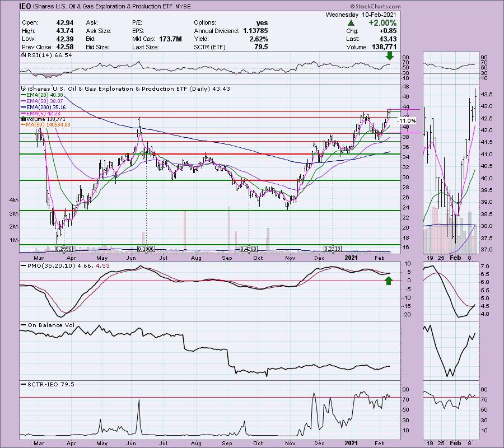Select the Prev Close value 42.58
This screenshot has height=448, width=504.
coord(64,47)
